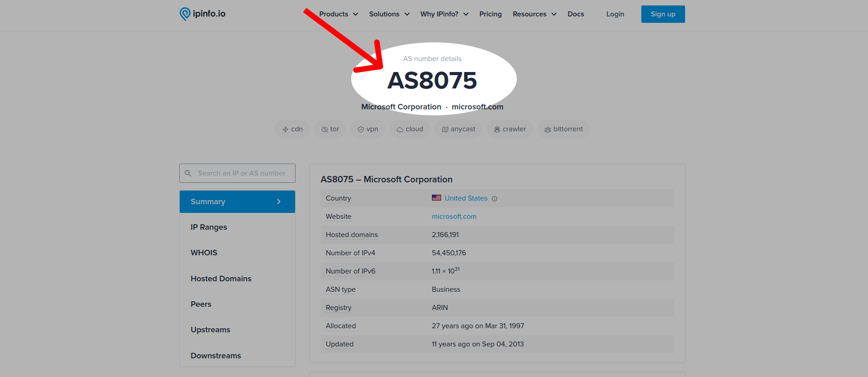Click the ASN type label
868x377 pixels.
(x=341, y=289)
